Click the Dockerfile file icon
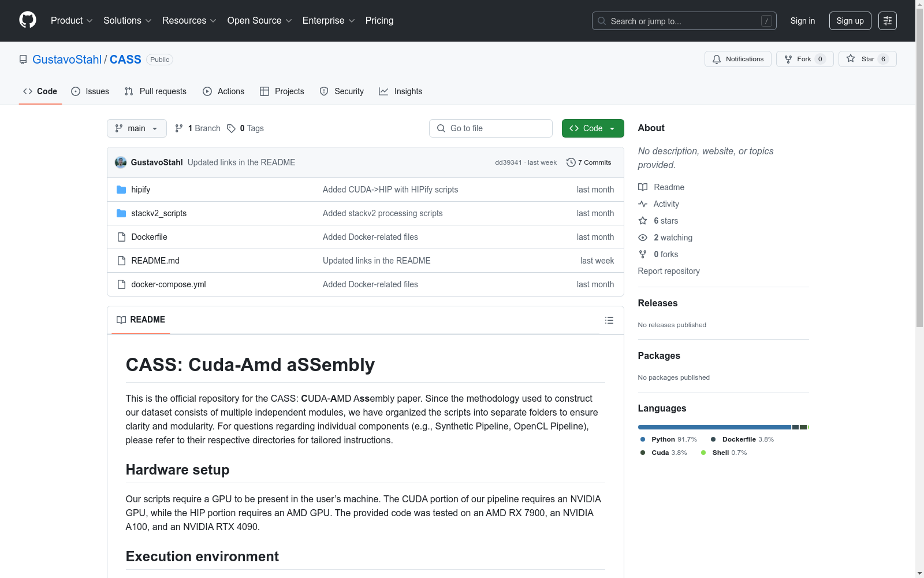Image resolution: width=924 pixels, height=578 pixels. click(121, 237)
